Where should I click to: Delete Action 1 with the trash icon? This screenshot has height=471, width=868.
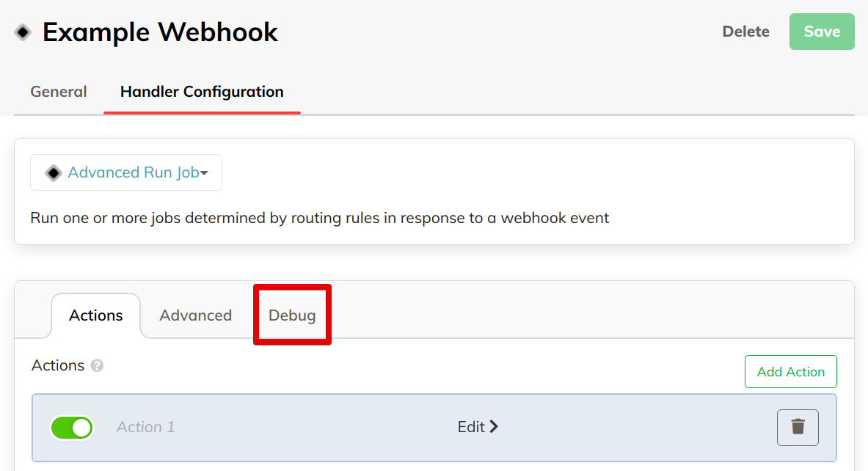[798, 427]
